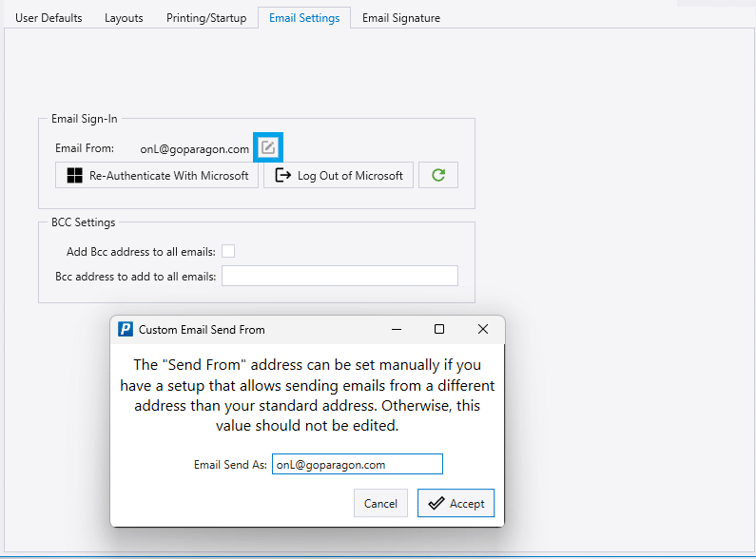Cancel the Custom Email Send From dialog
Viewport: 756px width, 559px height.
point(380,503)
